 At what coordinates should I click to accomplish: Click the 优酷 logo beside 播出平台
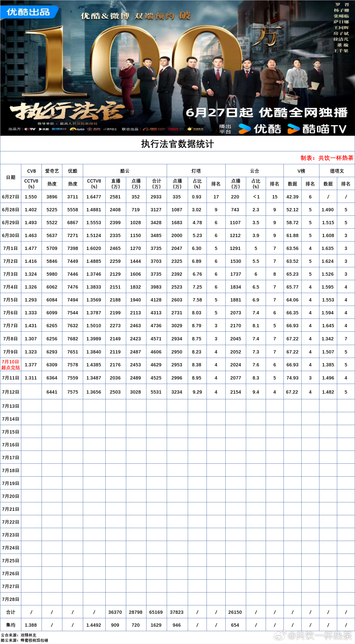[x=260, y=129]
